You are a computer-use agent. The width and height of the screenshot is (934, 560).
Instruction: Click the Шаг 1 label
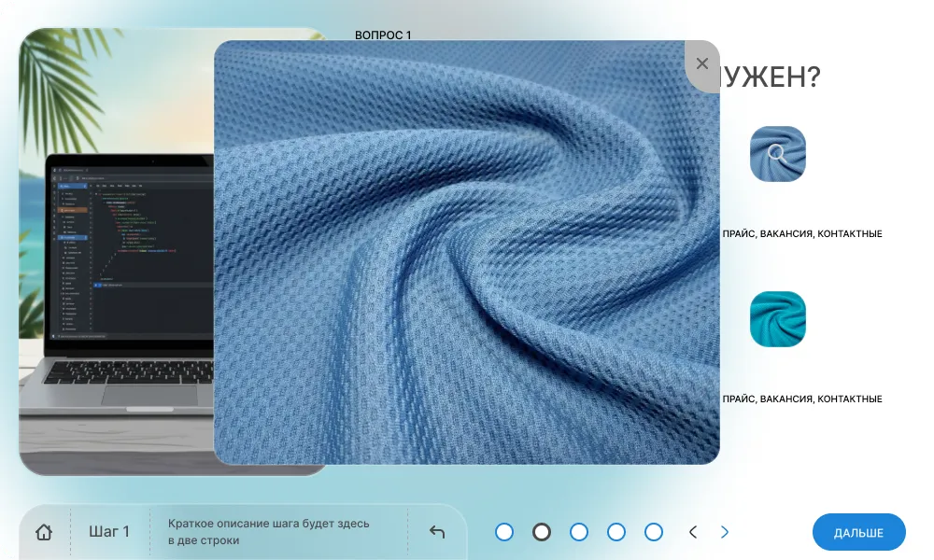point(109,531)
